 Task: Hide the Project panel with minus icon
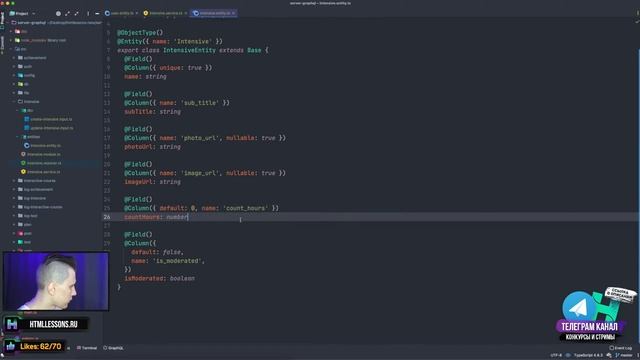coord(97,13)
